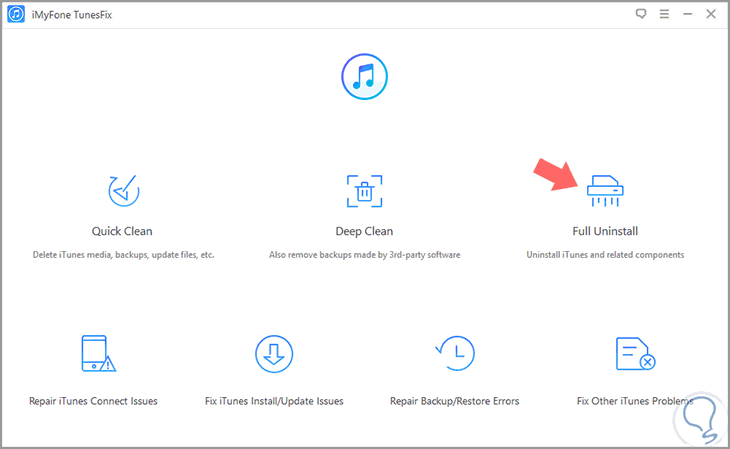The image size is (730, 449).
Task: Select the Full Uninstall label
Action: [605, 231]
